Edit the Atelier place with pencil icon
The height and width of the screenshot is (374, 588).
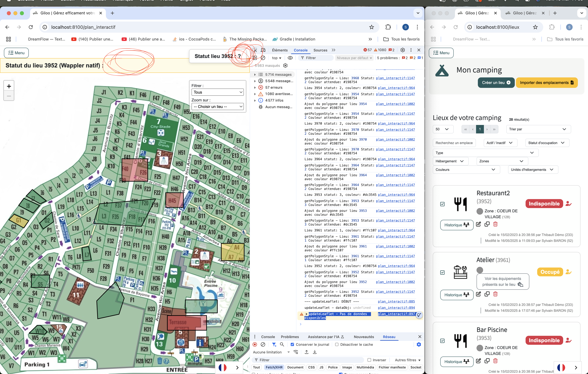[478, 294]
